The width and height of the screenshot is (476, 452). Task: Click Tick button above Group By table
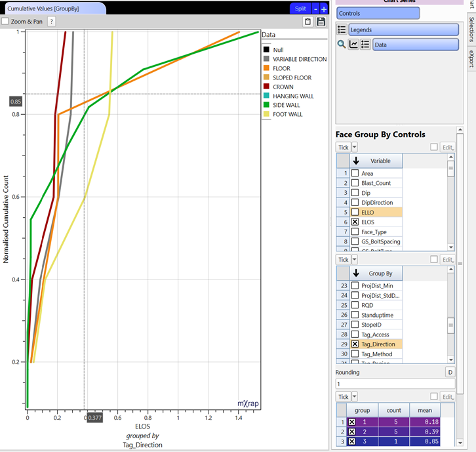point(344,259)
